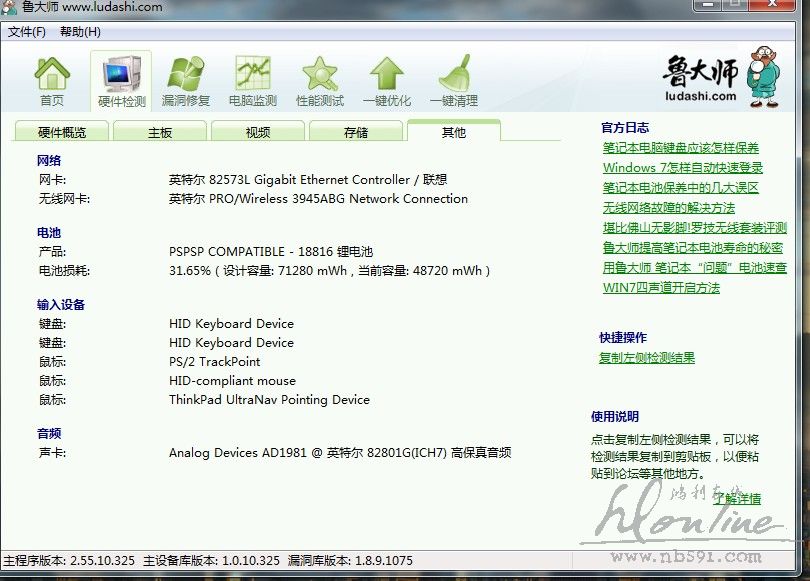This screenshot has width=810, height=581.
Task: Open link 笔记本电脑键盘应该怎样保养
Action: (680, 148)
